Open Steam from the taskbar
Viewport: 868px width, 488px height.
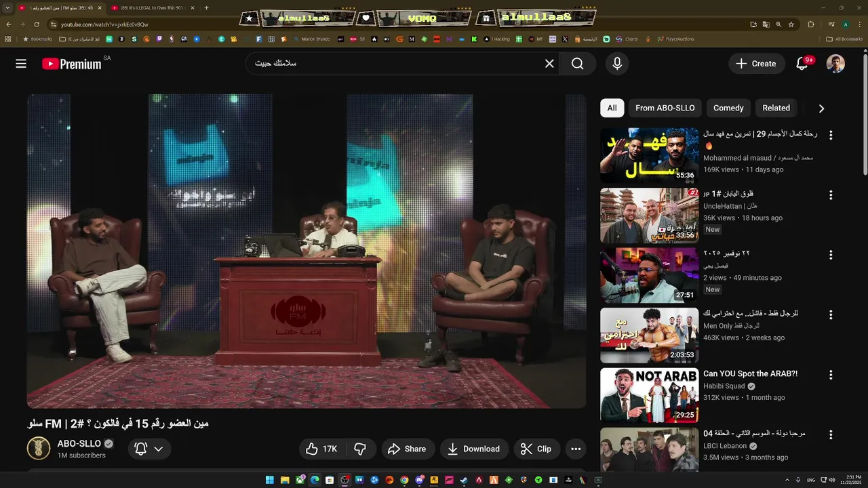pos(464,480)
